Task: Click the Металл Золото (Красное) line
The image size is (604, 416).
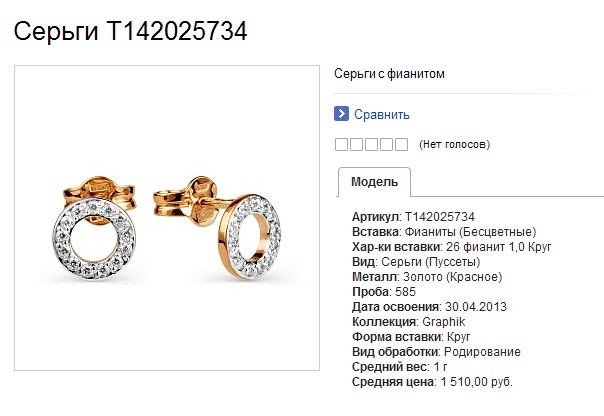Action: tap(427, 277)
